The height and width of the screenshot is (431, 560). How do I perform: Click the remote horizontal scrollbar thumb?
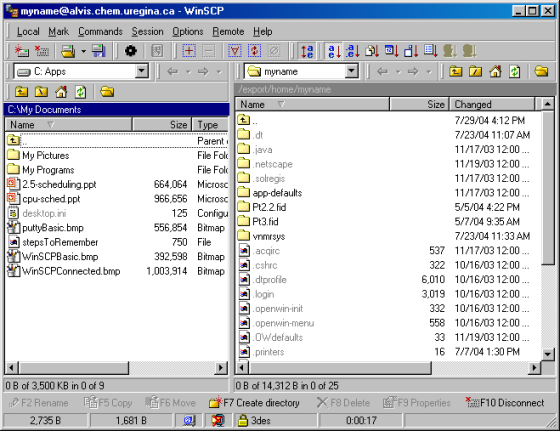coord(340,367)
